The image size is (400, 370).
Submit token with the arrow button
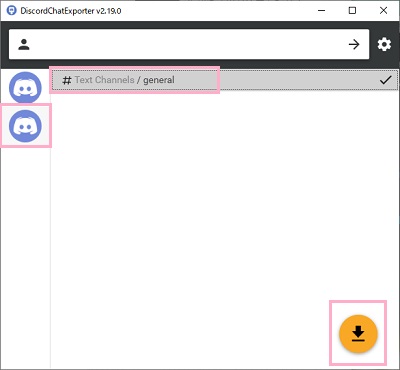tap(354, 44)
